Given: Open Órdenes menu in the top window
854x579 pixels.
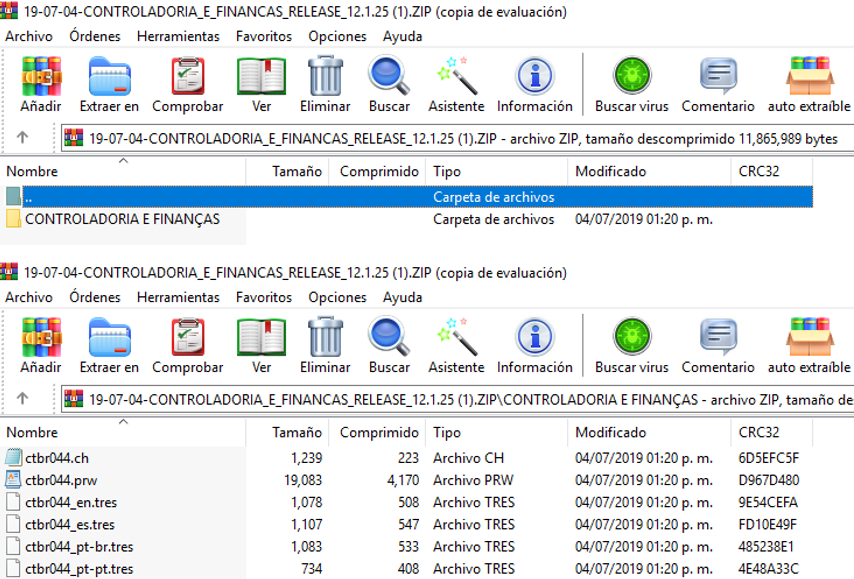Looking at the screenshot, I should (x=95, y=36).
